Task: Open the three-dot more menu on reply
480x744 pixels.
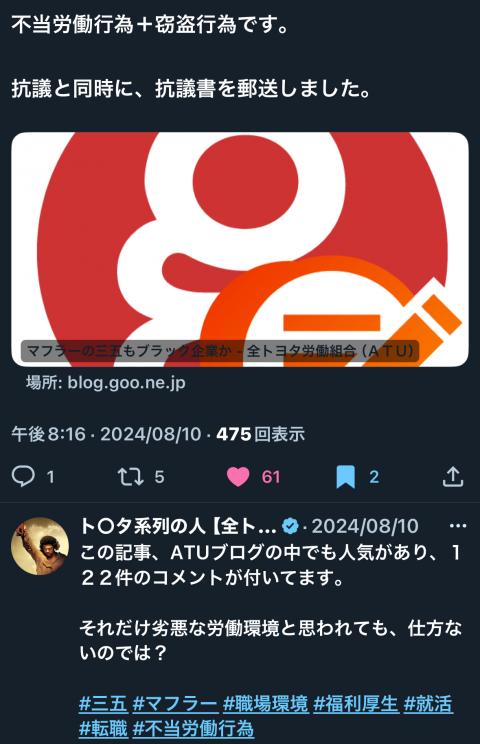Action: pos(457,526)
